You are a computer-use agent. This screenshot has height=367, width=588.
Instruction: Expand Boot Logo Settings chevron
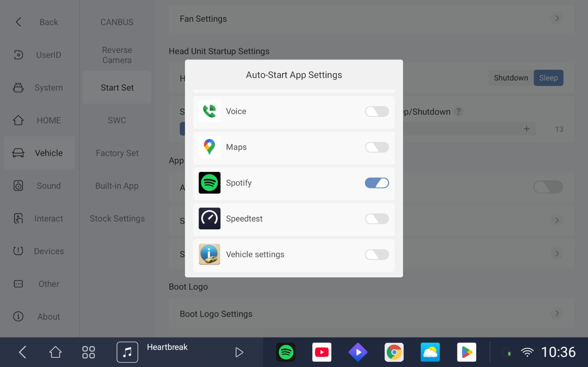point(557,313)
